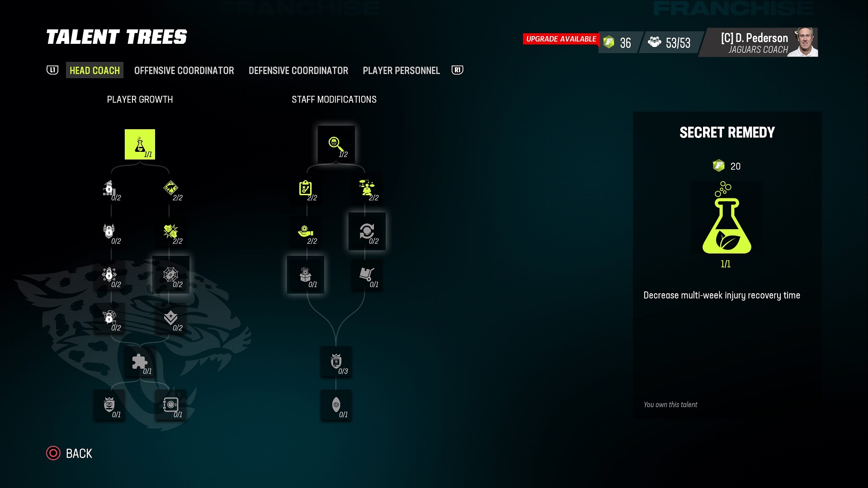Select the hand with coin talent
Screen dimensions: 868x488
tap(306, 231)
